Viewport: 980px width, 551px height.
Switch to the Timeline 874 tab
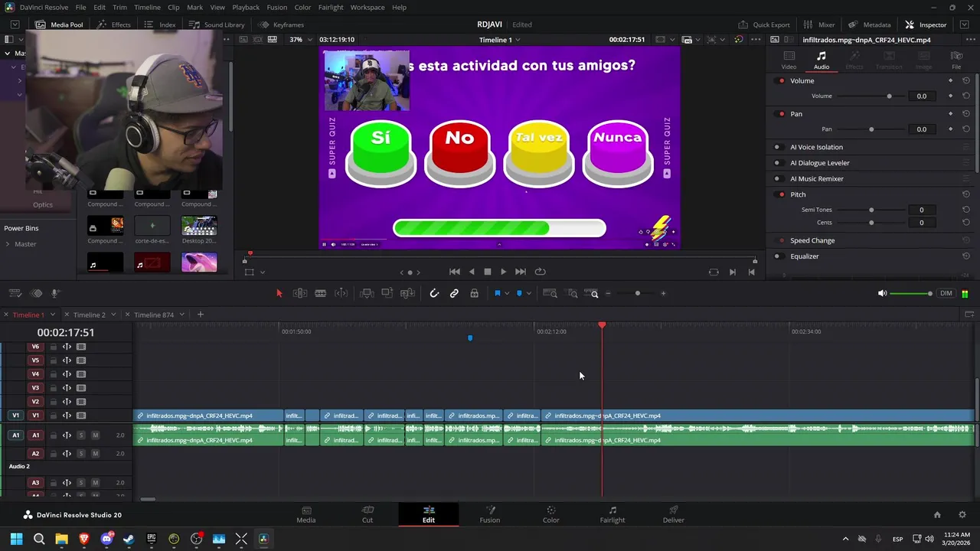click(154, 315)
